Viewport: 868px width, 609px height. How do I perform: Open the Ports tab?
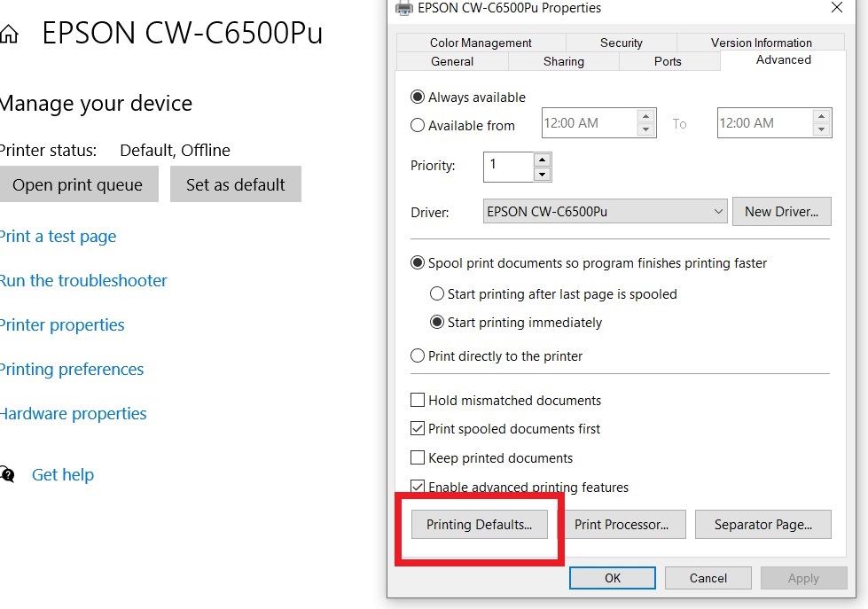click(668, 61)
